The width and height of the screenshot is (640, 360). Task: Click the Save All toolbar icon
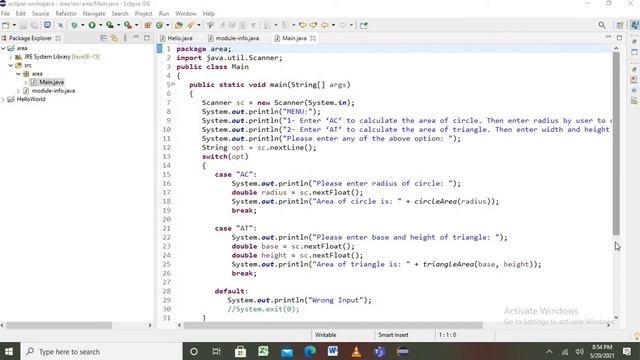point(34,25)
